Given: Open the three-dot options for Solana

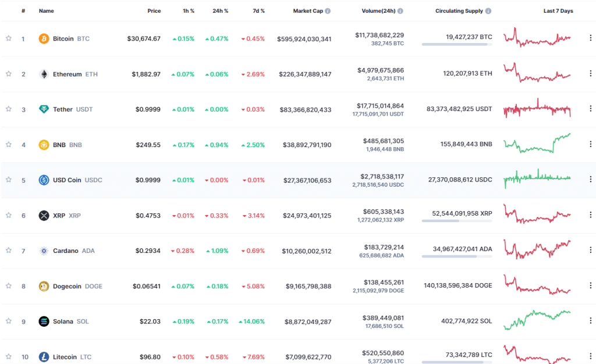Looking at the screenshot, I should point(591,320).
